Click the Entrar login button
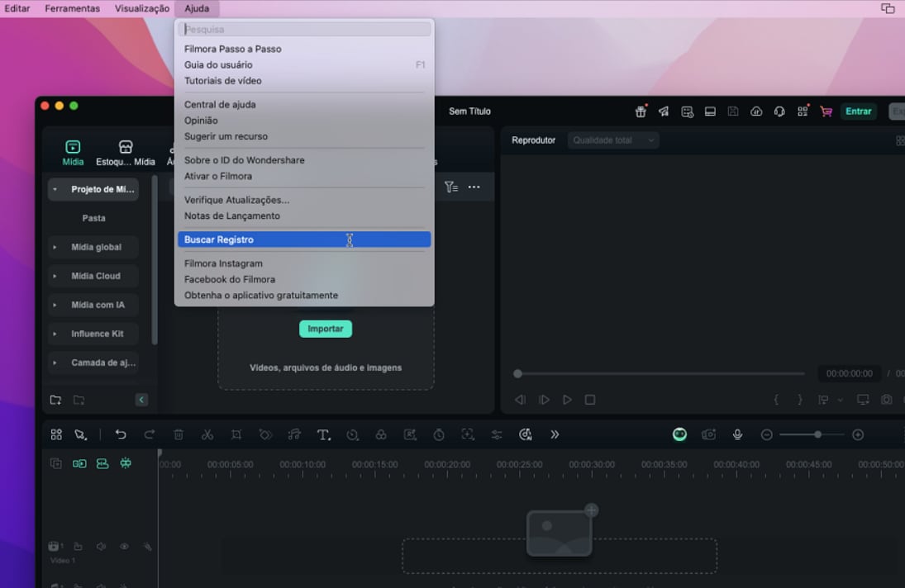 pos(858,111)
